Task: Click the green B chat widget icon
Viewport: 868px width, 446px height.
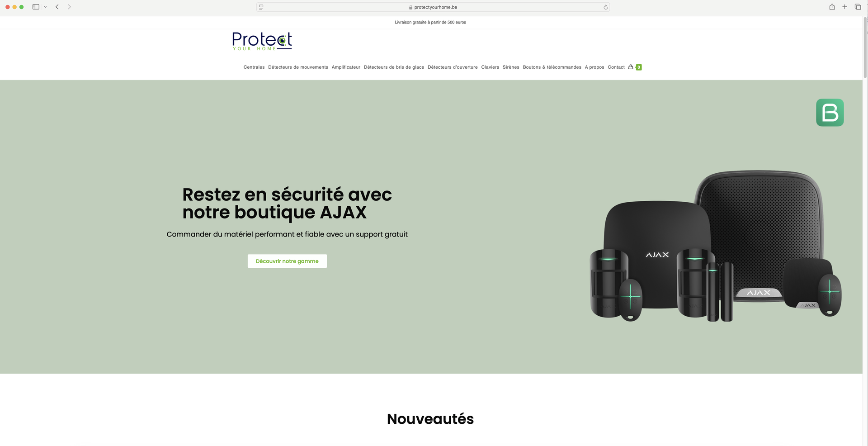Action: [x=830, y=113]
